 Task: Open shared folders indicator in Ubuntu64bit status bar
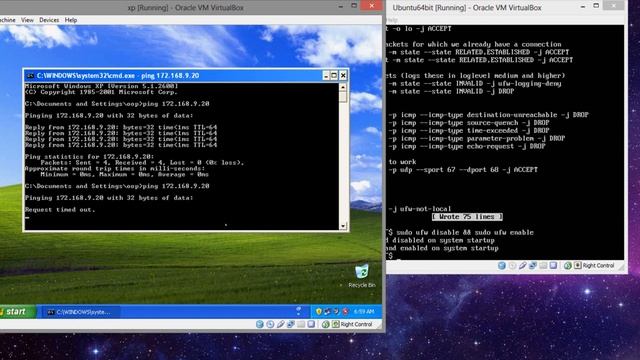coord(543,266)
